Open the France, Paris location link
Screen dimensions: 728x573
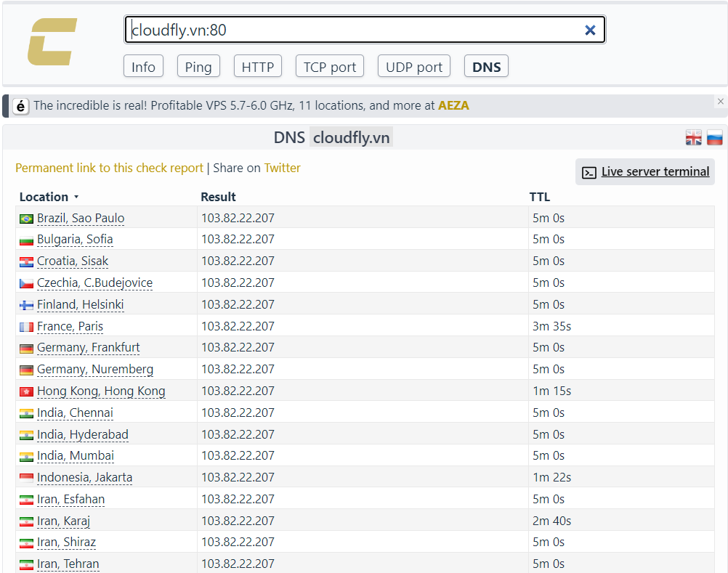pos(70,327)
